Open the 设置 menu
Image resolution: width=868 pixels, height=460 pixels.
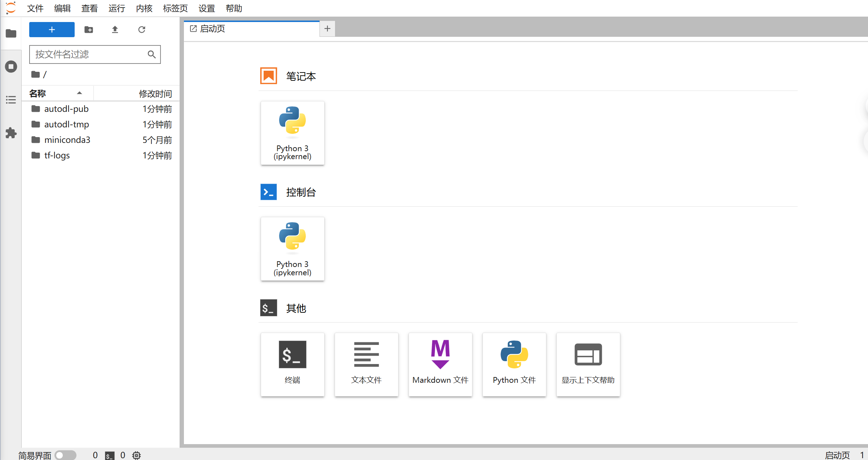pos(207,8)
